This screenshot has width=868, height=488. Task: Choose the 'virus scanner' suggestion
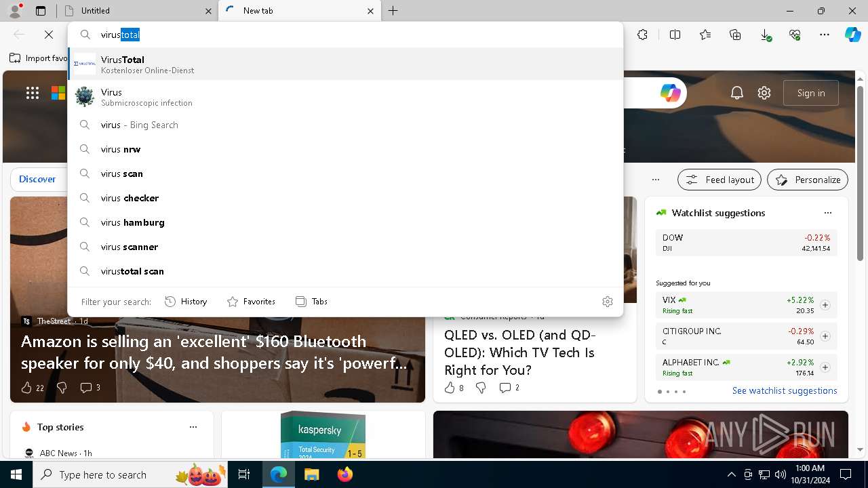click(x=345, y=247)
